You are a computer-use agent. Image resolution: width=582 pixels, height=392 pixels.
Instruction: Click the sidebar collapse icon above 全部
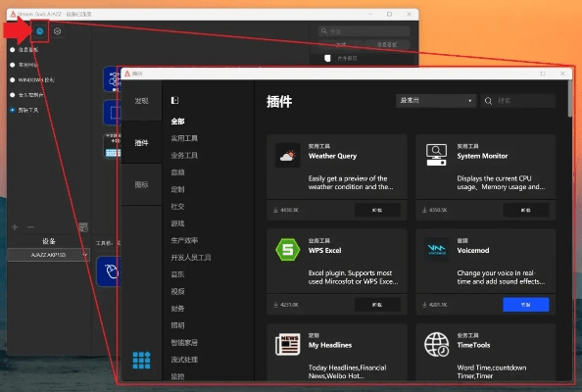coord(174,100)
